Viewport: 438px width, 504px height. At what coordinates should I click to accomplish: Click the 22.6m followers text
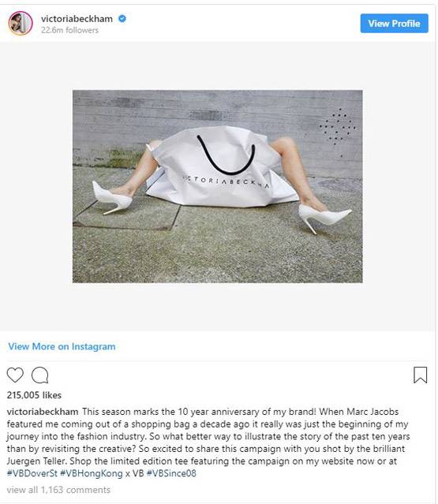(x=69, y=30)
